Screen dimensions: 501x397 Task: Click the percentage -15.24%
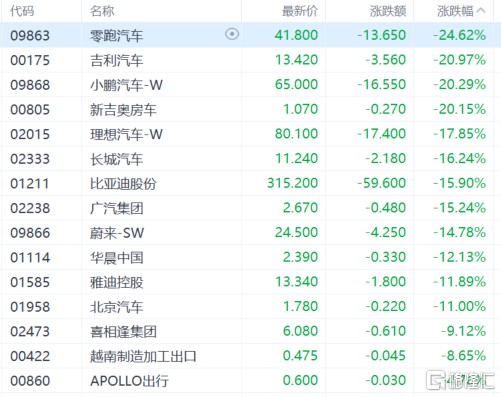point(459,208)
